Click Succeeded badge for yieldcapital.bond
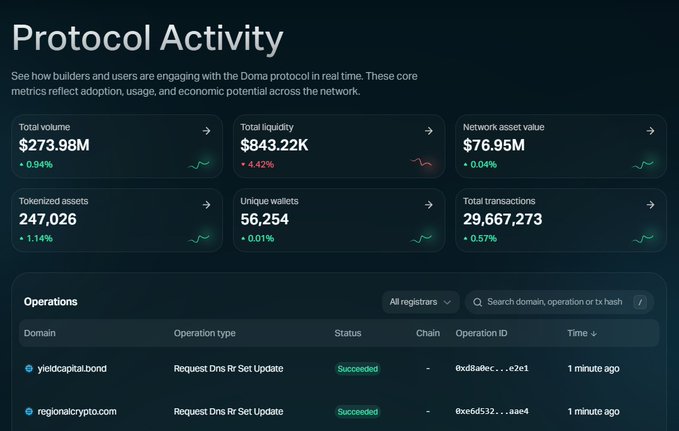This screenshot has height=431, width=679. click(x=358, y=369)
